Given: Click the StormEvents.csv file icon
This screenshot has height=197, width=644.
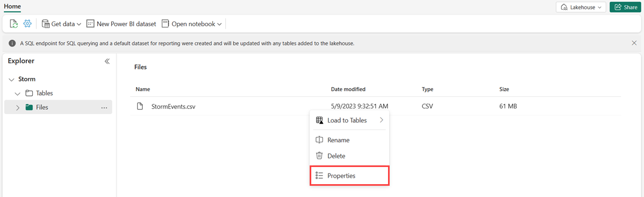Looking at the screenshot, I should point(140,106).
